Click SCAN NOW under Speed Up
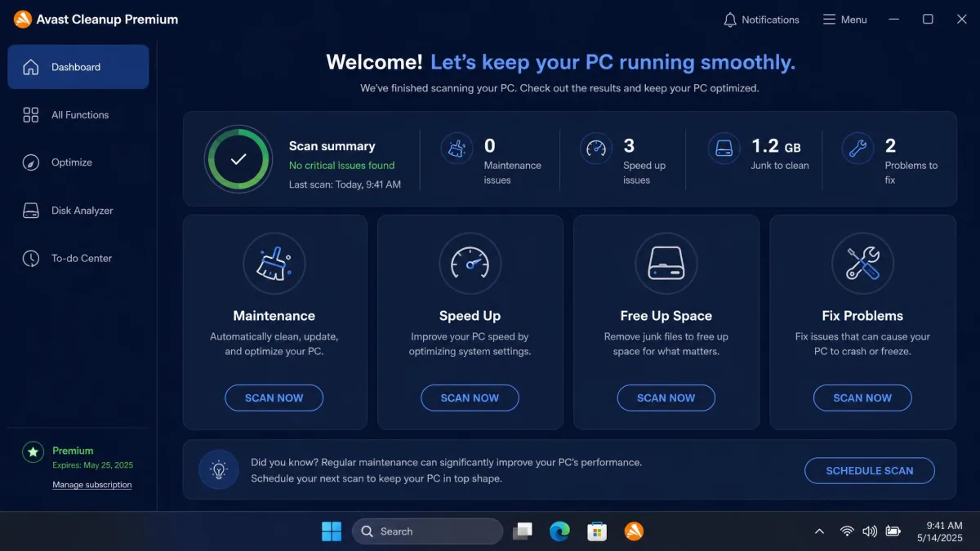 470,398
